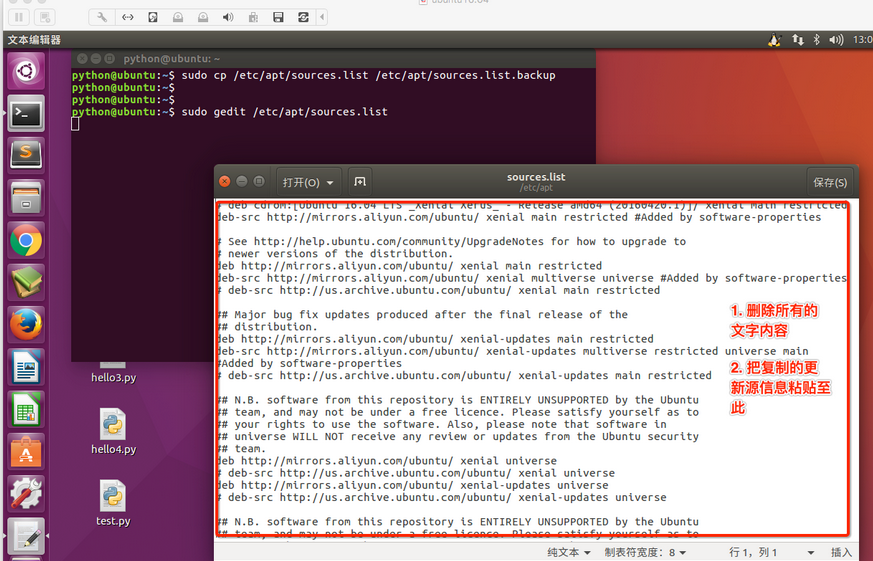The image size is (873, 561).
Task: Open System Settings from the launcher
Action: point(26,493)
